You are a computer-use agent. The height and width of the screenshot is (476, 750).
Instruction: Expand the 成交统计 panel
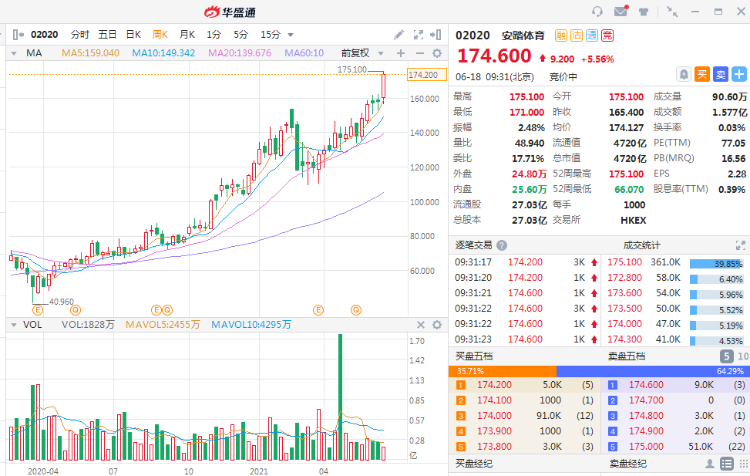pos(740,245)
